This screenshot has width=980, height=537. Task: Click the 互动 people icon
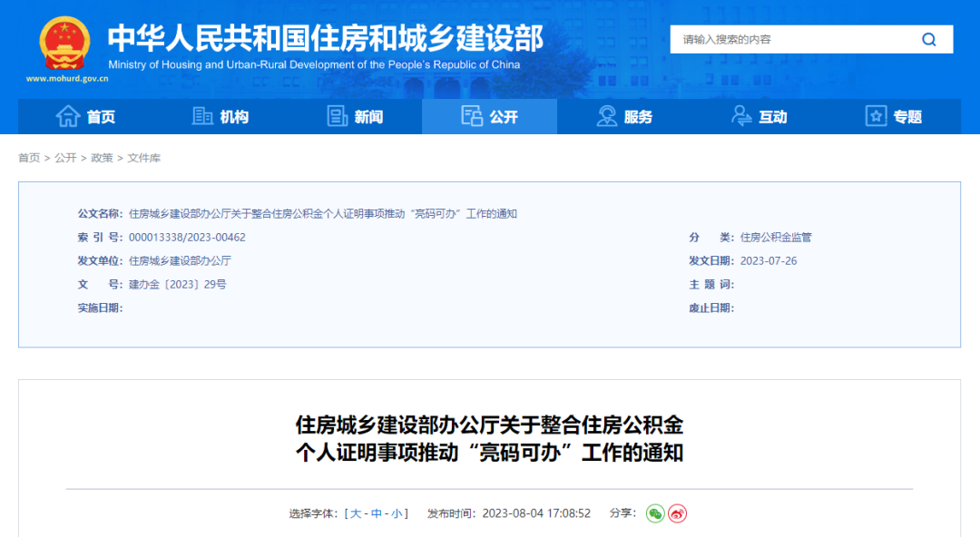pyautogui.click(x=740, y=116)
